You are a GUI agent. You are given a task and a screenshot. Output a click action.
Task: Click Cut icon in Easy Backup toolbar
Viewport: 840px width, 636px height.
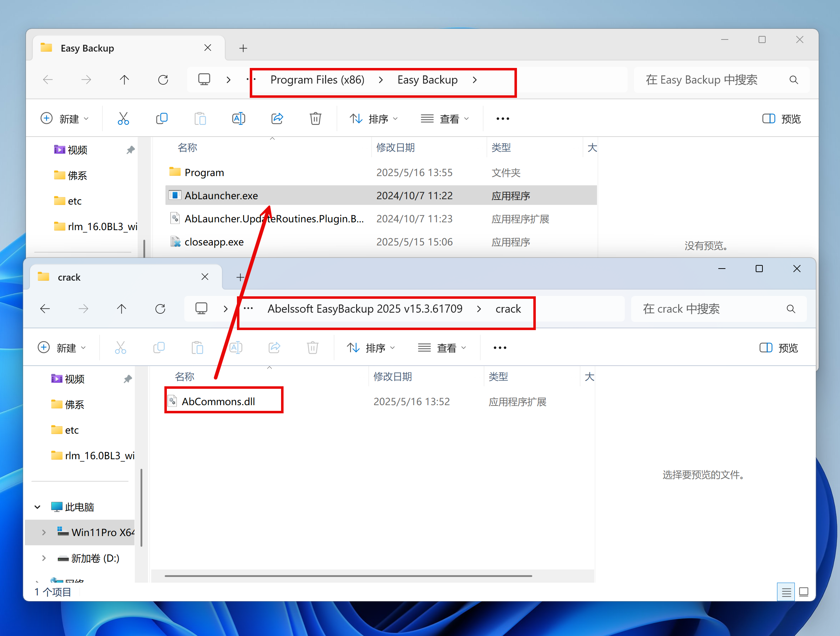[123, 118]
